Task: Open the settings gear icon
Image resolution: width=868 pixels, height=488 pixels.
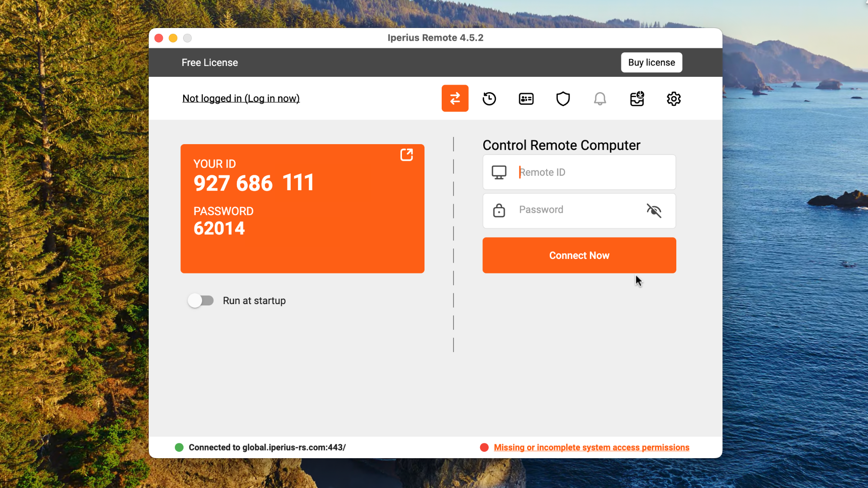Action: pyautogui.click(x=674, y=99)
